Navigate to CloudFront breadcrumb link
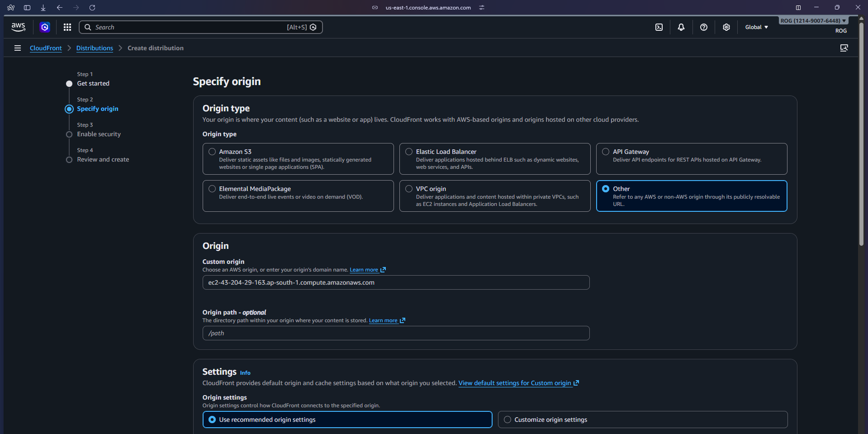The image size is (868, 434). point(46,48)
